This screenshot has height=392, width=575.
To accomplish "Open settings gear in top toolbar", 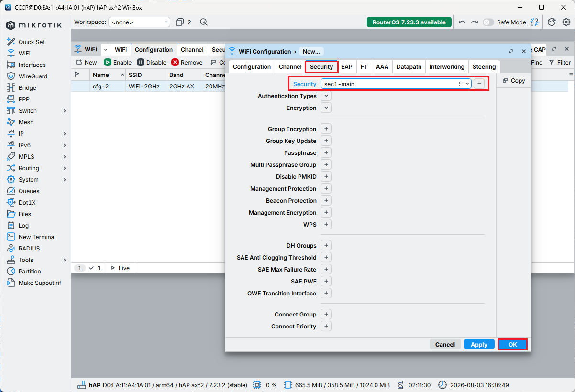I will pyautogui.click(x=566, y=22).
